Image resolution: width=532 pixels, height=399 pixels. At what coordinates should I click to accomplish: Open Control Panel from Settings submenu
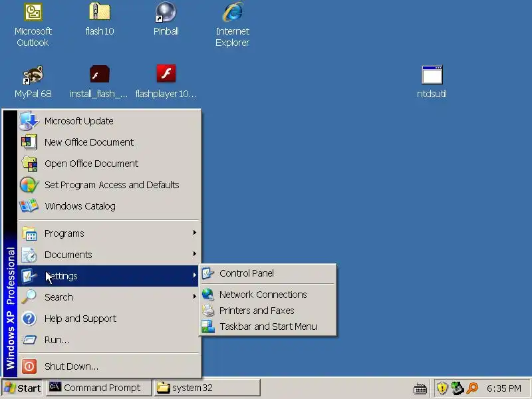click(x=268, y=273)
